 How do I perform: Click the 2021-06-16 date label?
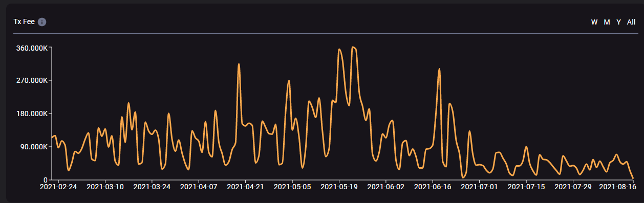pyautogui.click(x=433, y=187)
